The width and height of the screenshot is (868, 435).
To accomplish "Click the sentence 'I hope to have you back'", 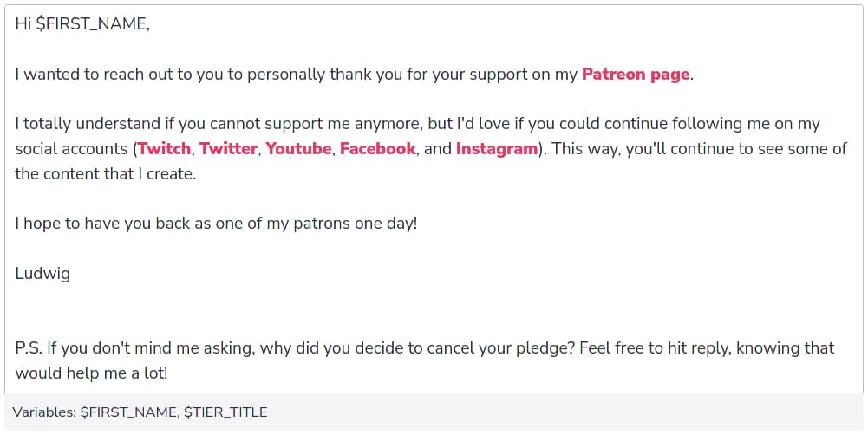I will click(x=216, y=224).
